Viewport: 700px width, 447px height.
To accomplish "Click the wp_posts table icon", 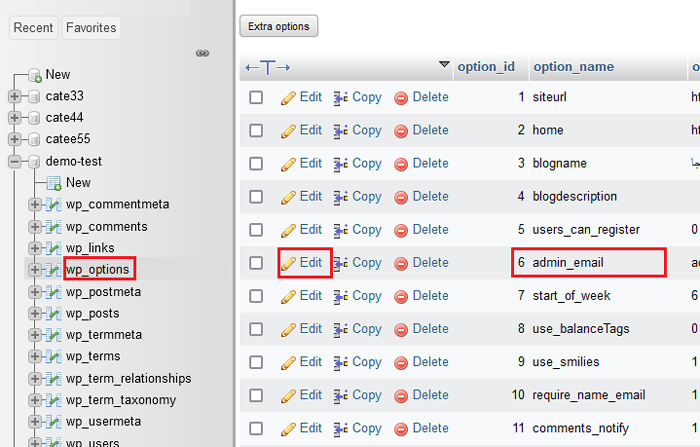I will pos(54,313).
